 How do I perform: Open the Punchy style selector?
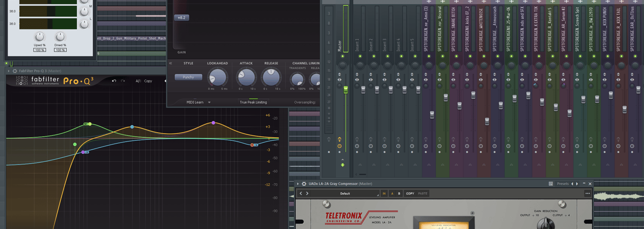coord(188,77)
